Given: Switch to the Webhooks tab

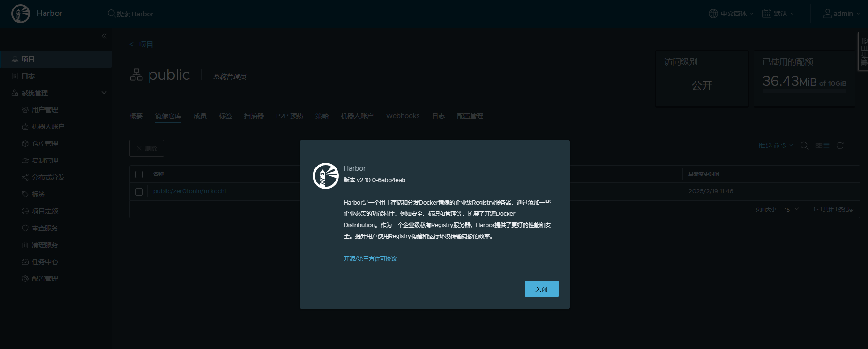Looking at the screenshot, I should [403, 116].
